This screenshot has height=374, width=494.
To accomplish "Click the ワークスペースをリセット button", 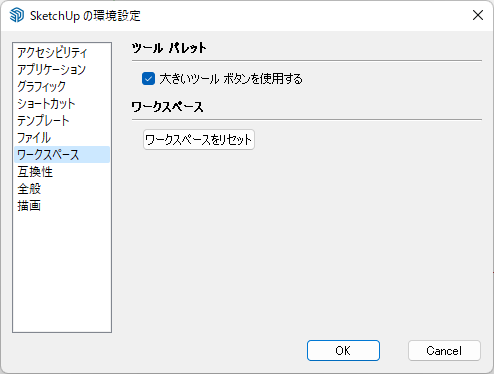I will tap(199, 139).
